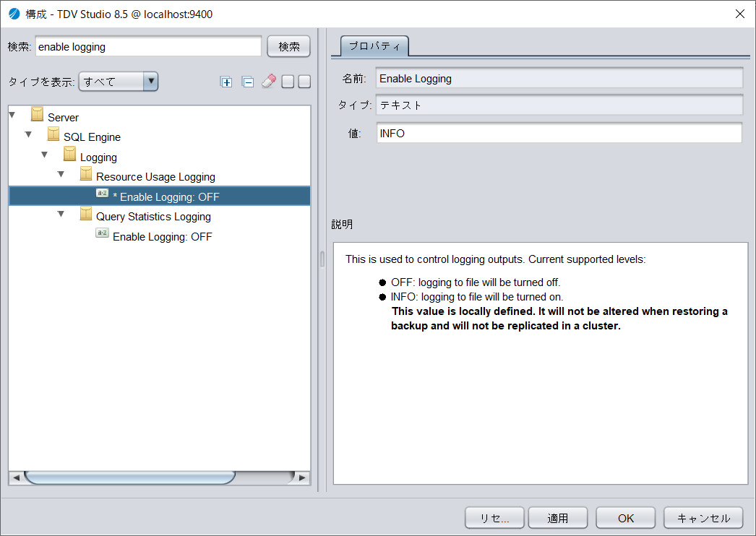Confirm with the OK button
Viewport: 756px width, 536px height.
click(x=626, y=518)
